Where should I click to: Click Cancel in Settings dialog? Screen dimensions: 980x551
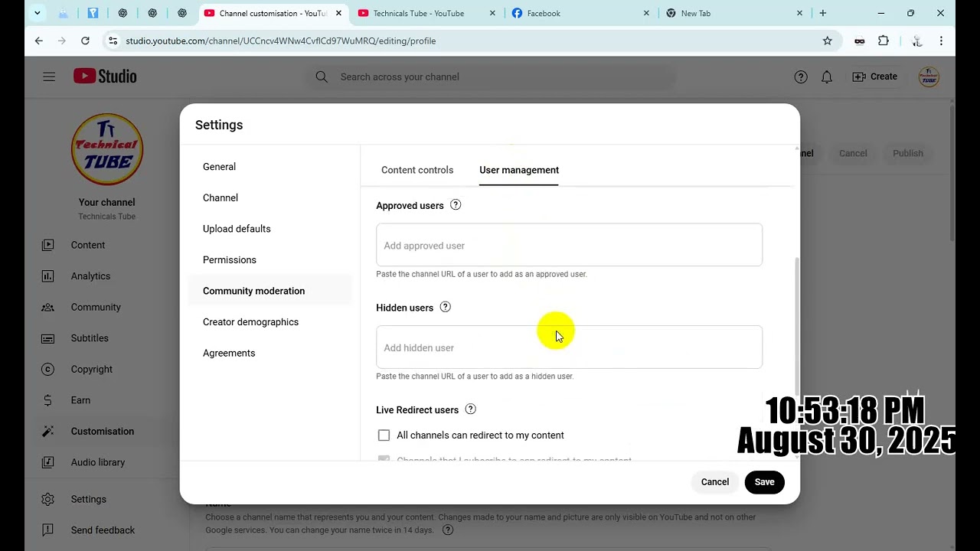tap(715, 482)
